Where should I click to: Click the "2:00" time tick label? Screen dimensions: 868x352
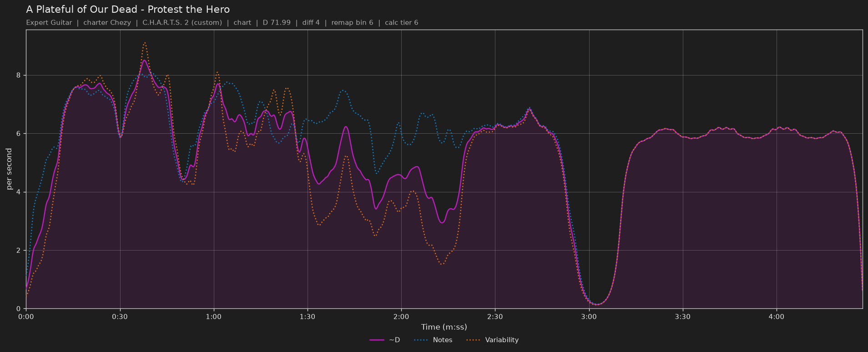click(401, 317)
